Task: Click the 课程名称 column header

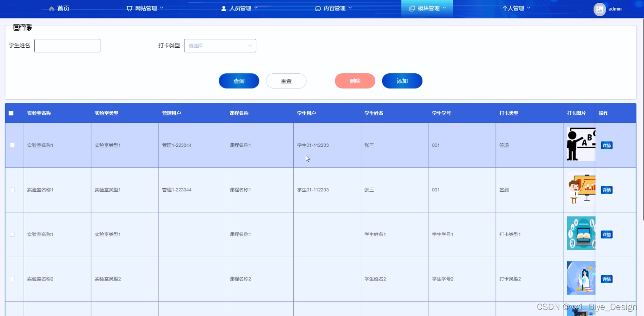Action: 239,113
